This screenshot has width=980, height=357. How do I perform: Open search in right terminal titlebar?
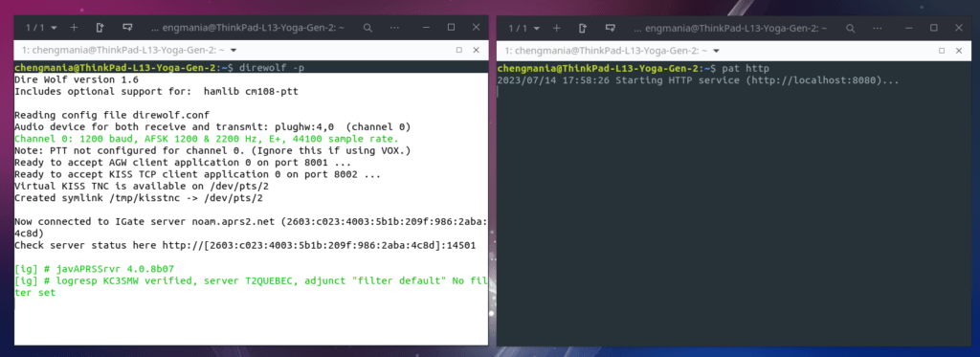tap(851, 28)
